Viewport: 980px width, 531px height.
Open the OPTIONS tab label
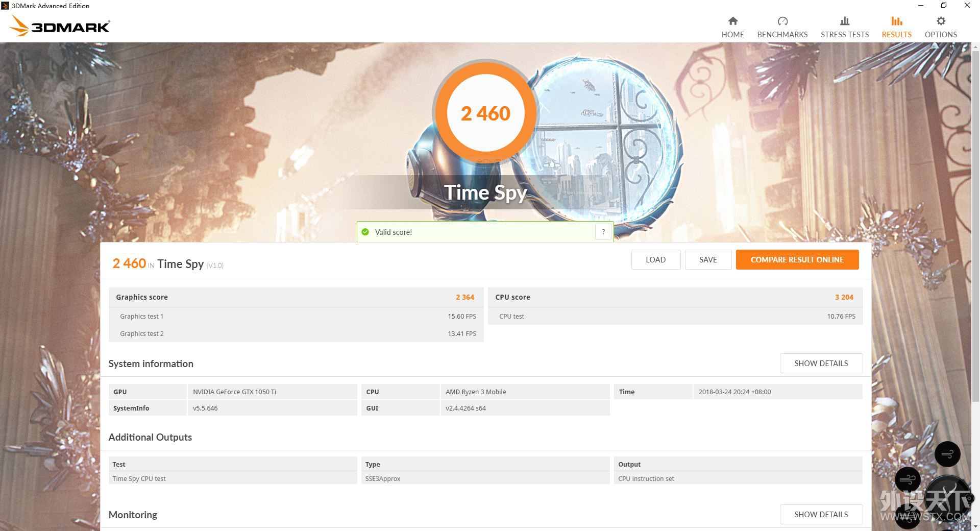coord(941,34)
